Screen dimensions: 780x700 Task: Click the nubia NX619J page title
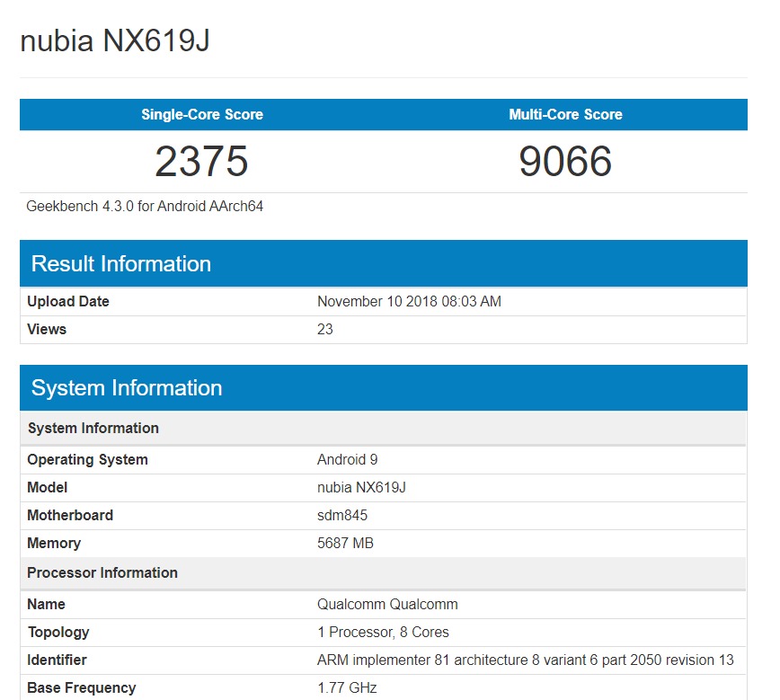[x=115, y=40]
